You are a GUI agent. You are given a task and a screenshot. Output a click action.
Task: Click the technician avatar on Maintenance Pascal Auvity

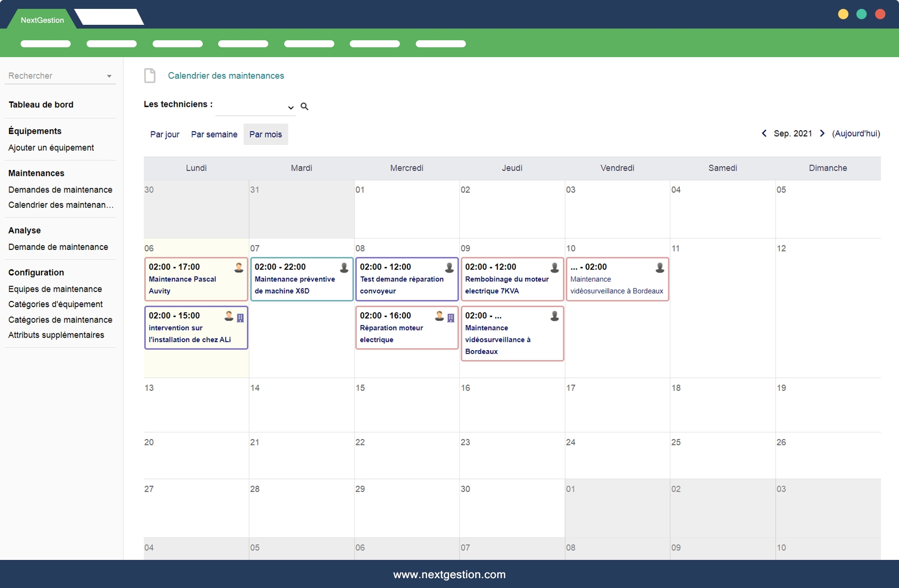click(239, 267)
